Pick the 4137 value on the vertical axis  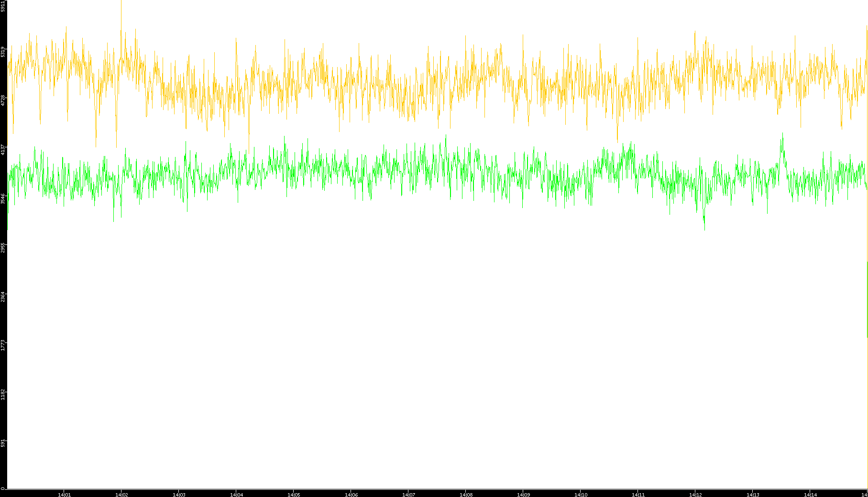[3, 150]
